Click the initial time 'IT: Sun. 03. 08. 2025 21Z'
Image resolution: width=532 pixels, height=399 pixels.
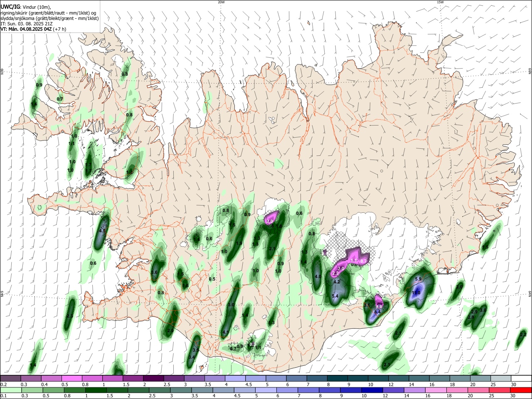(26, 24)
